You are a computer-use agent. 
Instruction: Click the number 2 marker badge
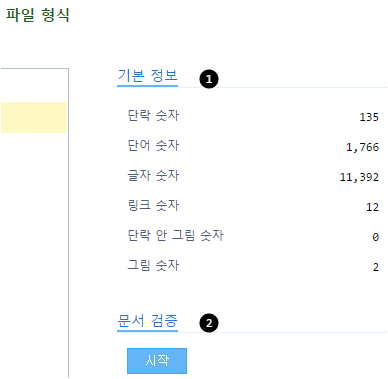[209, 323]
